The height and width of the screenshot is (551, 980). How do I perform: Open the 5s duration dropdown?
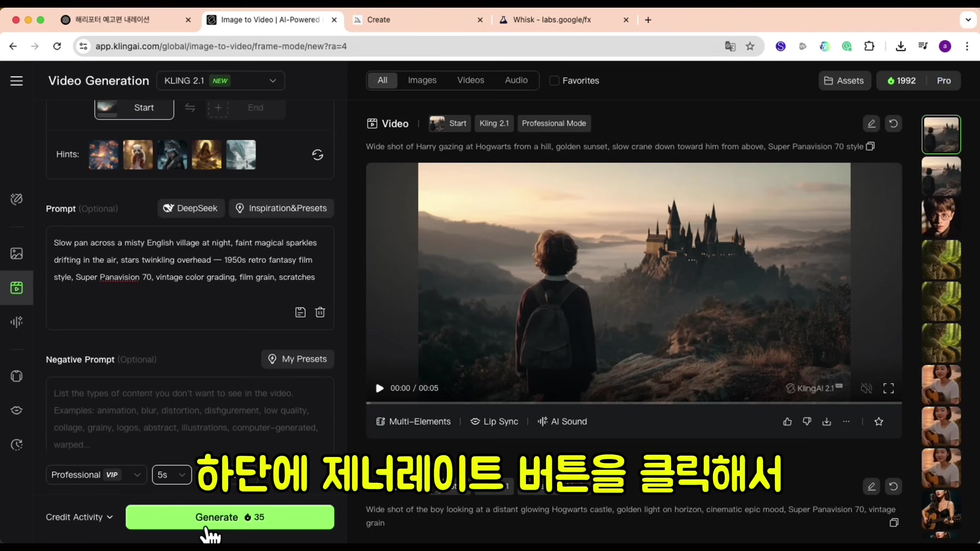tap(172, 474)
